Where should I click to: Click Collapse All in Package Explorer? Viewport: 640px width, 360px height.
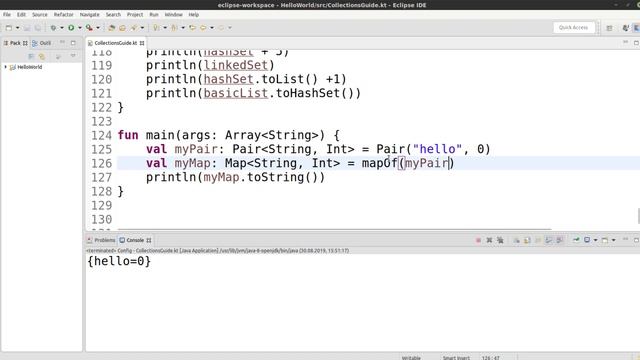[31, 56]
